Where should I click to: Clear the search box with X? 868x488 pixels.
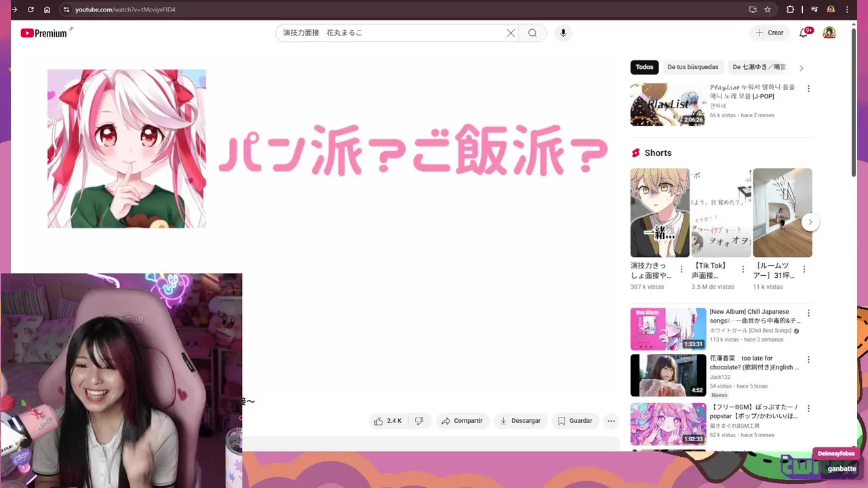pyautogui.click(x=511, y=33)
